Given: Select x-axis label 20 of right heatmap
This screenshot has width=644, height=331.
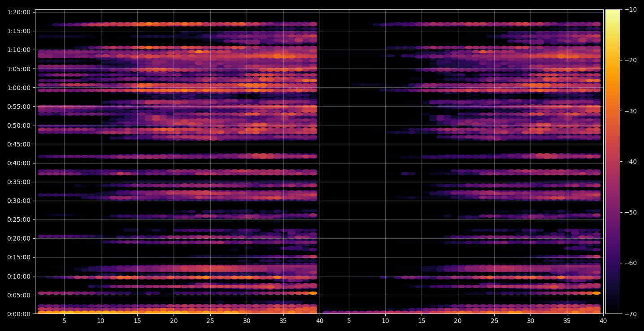Looking at the screenshot, I should tap(458, 321).
